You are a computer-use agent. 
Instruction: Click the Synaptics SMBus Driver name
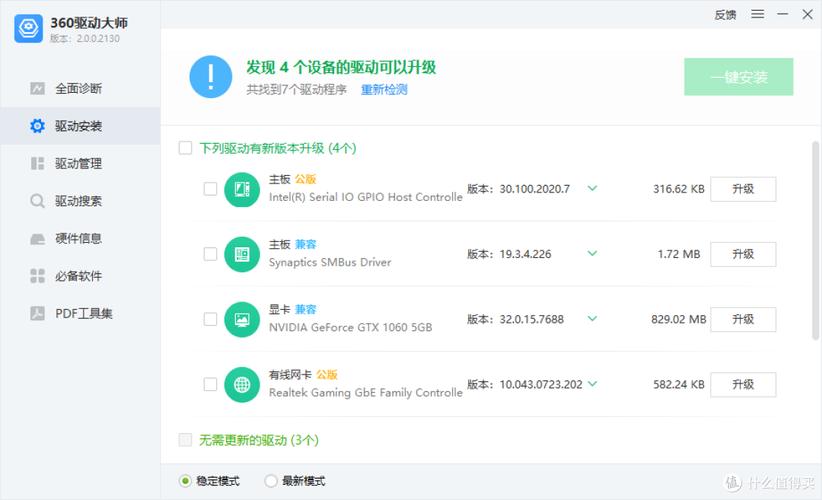pos(330,262)
